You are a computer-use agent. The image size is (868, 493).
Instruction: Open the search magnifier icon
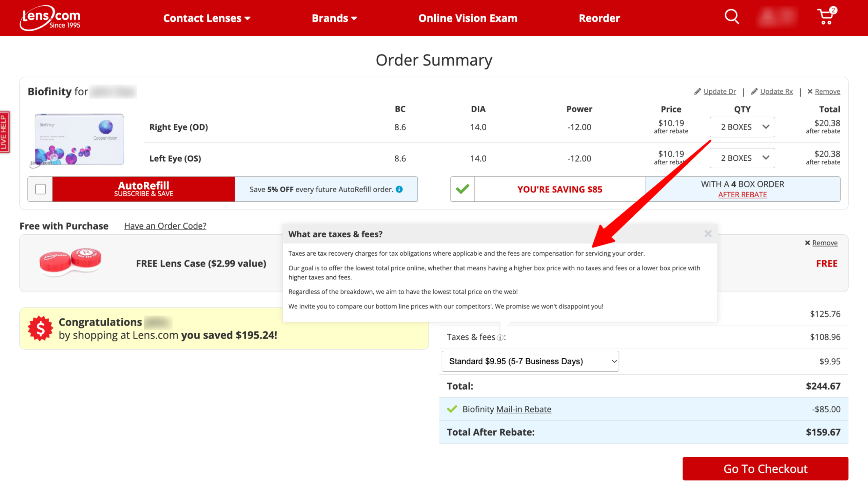(731, 17)
